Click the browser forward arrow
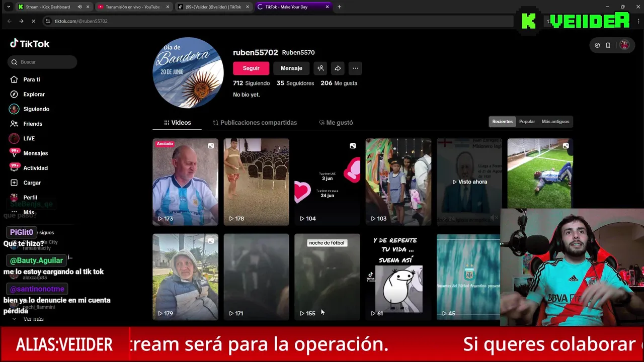The image size is (644, 362). point(21,21)
